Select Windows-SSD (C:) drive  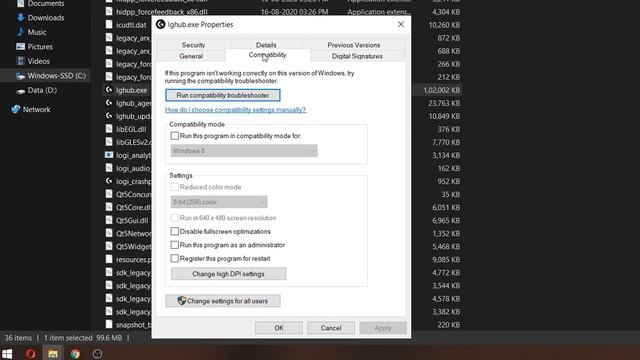51,76
